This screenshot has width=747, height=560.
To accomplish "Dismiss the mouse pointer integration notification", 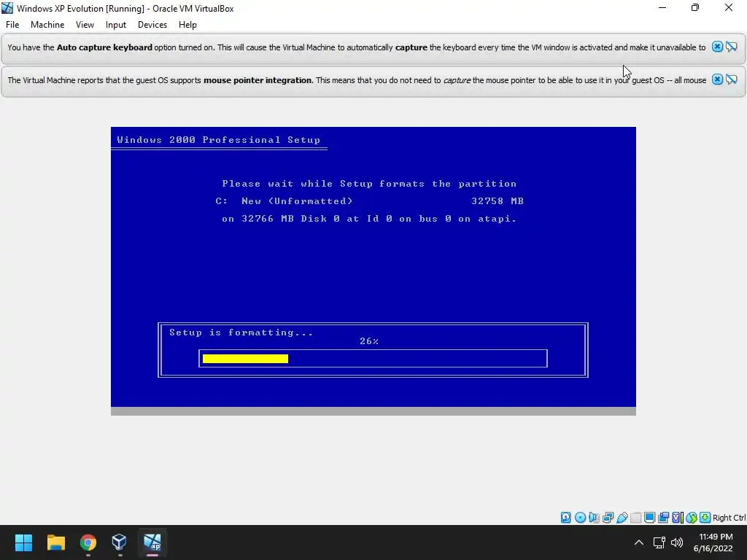I will coord(717,79).
